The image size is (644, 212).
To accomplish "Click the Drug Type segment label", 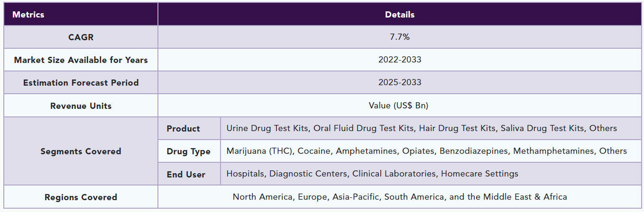I will 188,151.
